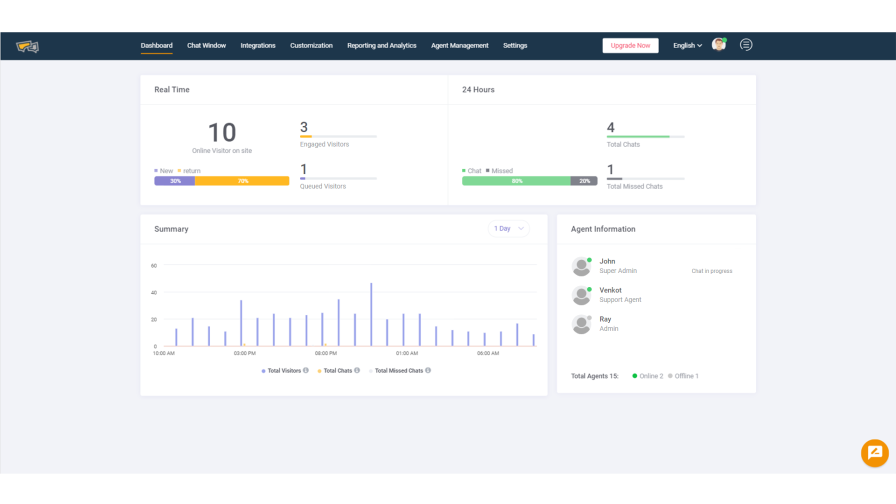Viewport: 896px width, 504px height.
Task: Click the Upgrade Now button
Action: coord(630,46)
